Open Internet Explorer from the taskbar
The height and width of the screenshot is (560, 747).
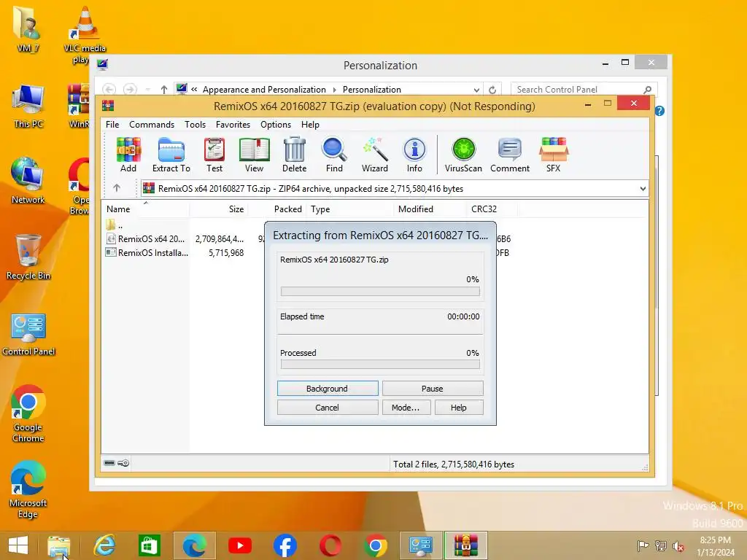pyautogui.click(x=104, y=545)
